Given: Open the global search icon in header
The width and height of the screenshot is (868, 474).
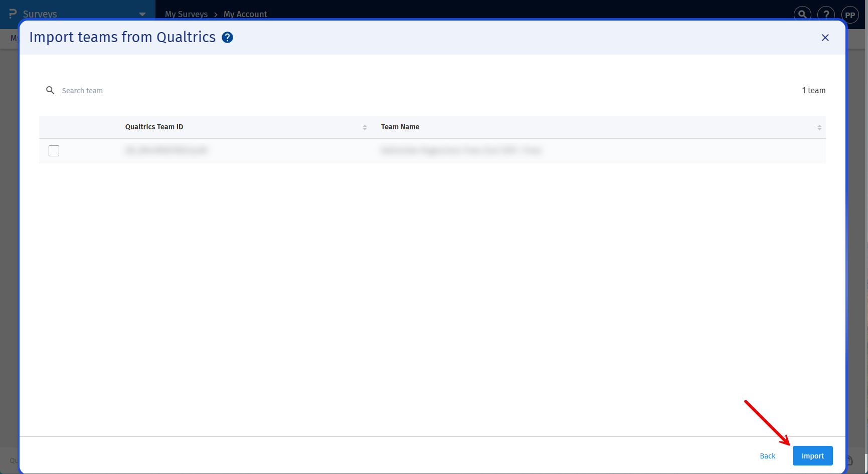Looking at the screenshot, I should click(x=802, y=15).
